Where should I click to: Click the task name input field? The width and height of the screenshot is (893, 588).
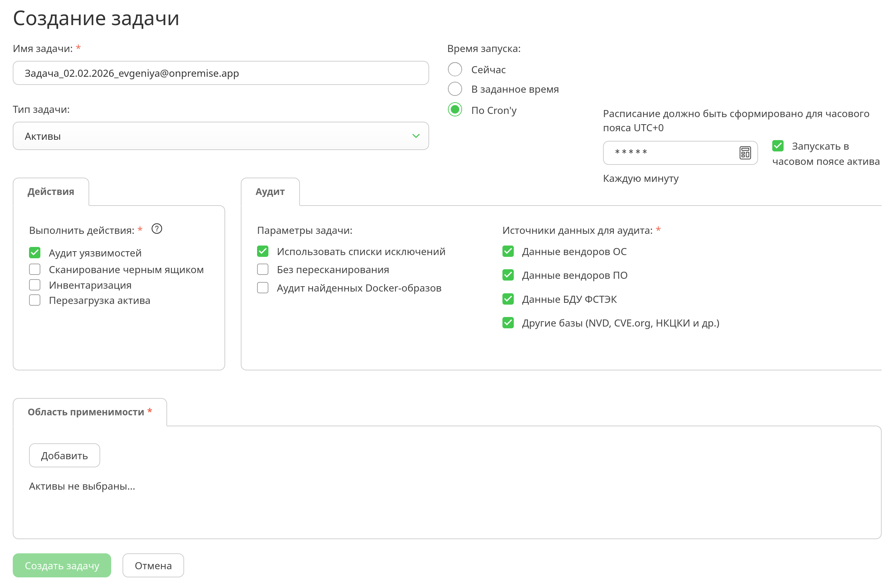(x=221, y=73)
